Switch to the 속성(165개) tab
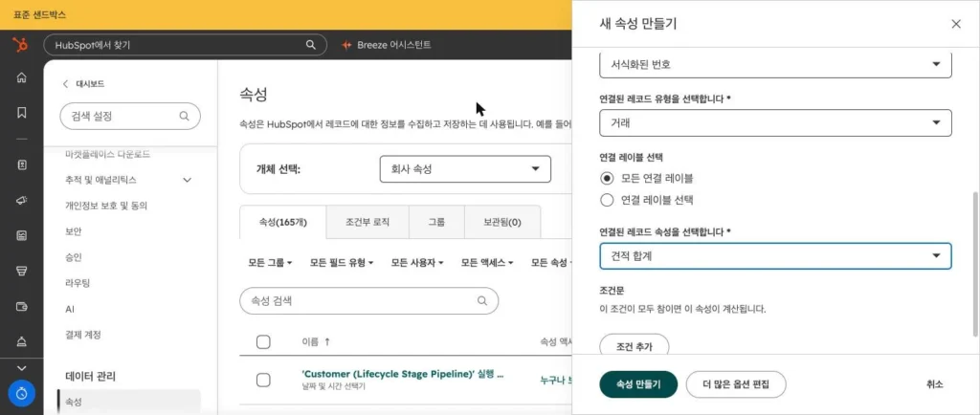 tap(283, 222)
